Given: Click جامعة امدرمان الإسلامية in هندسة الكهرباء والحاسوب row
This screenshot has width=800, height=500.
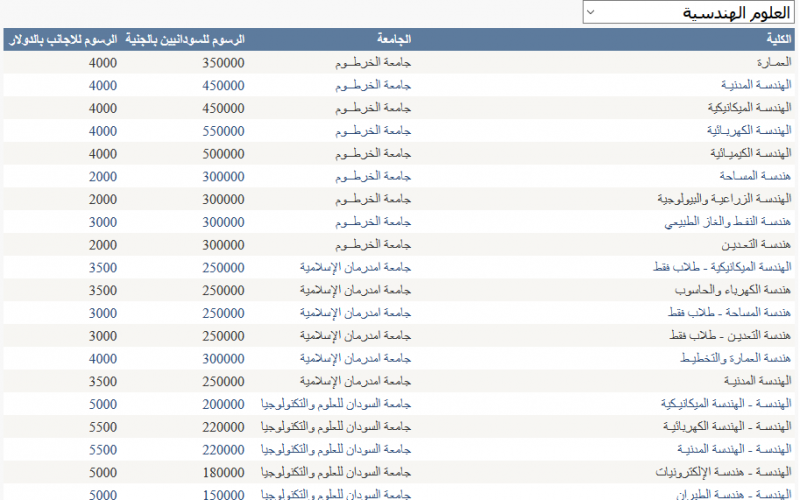Looking at the screenshot, I should point(355,290).
